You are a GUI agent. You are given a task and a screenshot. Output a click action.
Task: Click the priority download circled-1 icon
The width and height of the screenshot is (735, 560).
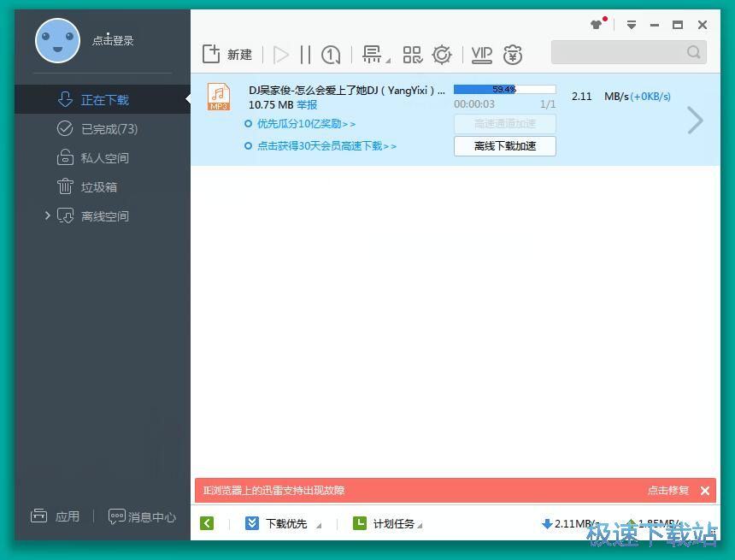pos(331,55)
